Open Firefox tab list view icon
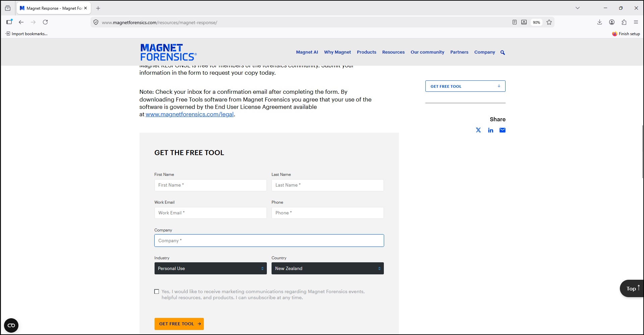 pos(8,8)
